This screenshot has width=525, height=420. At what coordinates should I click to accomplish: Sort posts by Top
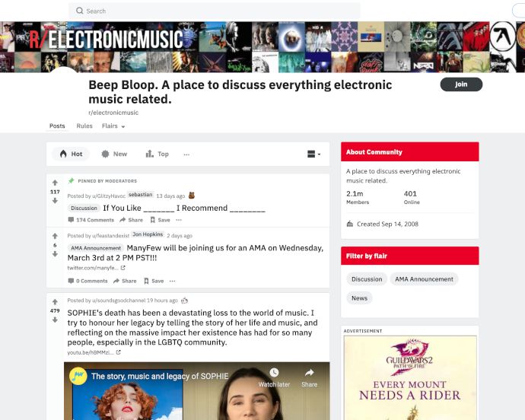tap(157, 154)
